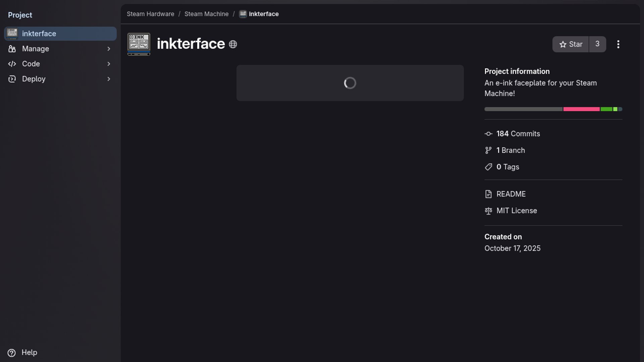The image size is (644, 362).
Task: Open the Code menu in sidebar
Action: point(60,64)
